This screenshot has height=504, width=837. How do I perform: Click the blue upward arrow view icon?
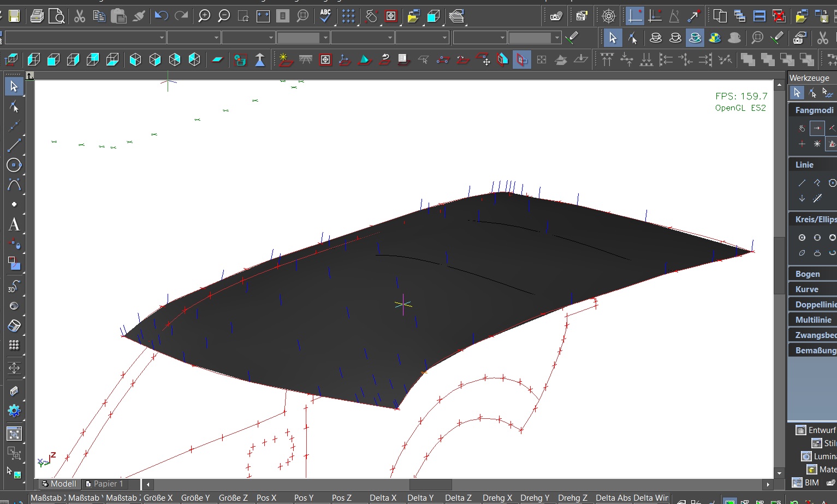[260, 60]
